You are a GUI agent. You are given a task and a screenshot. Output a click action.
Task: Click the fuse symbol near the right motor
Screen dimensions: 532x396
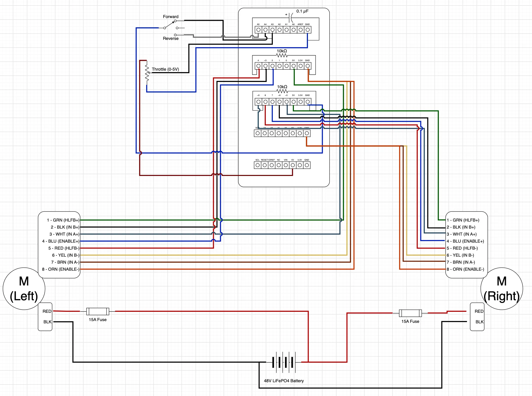click(x=410, y=313)
